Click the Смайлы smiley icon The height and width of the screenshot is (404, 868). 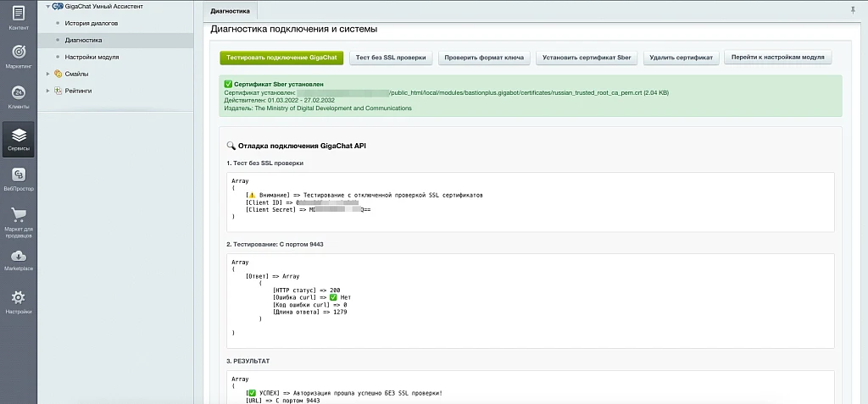point(58,74)
